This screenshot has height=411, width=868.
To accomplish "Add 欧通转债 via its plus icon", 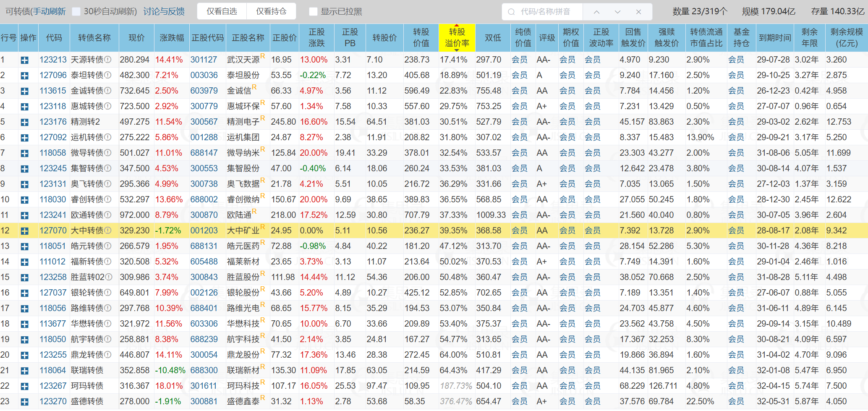I will (x=25, y=216).
